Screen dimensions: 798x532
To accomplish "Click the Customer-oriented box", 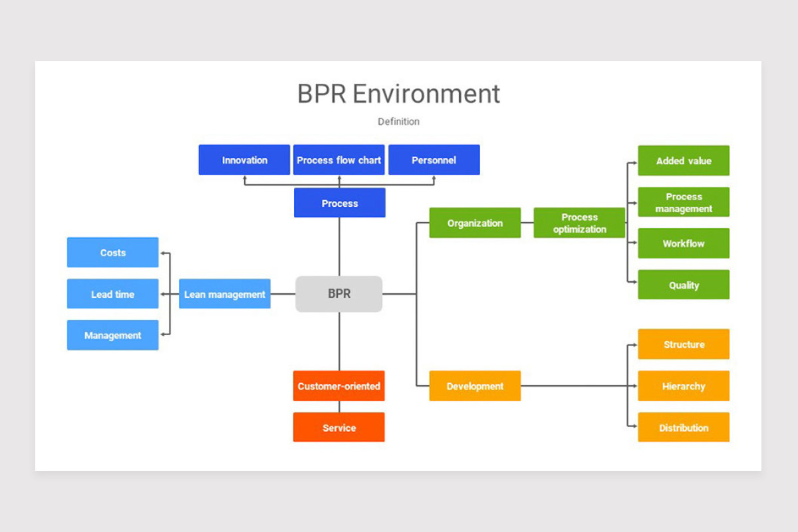I will pos(338,386).
